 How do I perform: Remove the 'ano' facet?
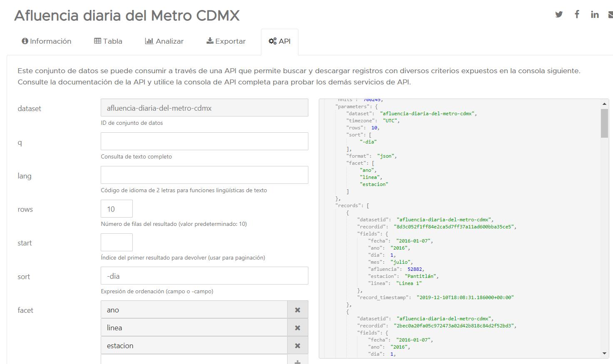[x=298, y=310]
